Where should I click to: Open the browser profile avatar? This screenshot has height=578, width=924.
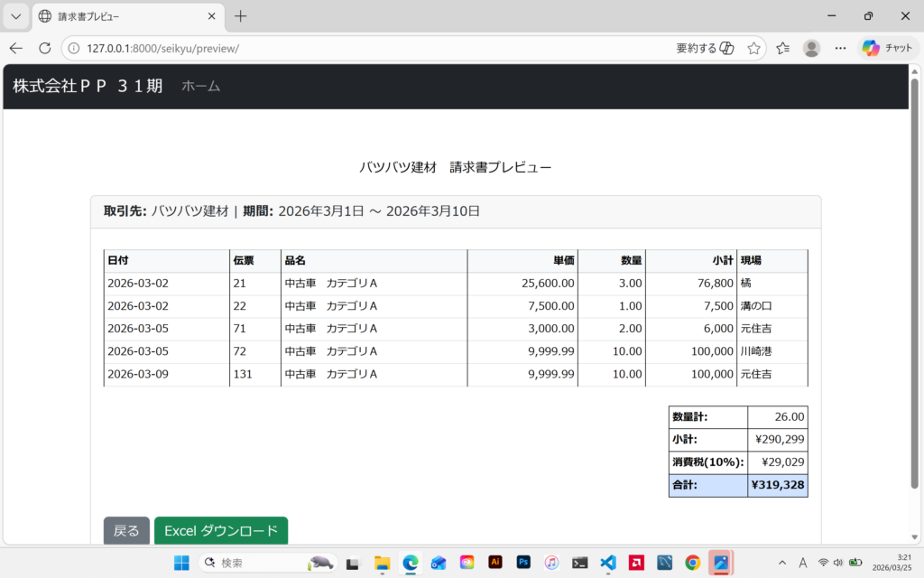pyautogui.click(x=811, y=48)
